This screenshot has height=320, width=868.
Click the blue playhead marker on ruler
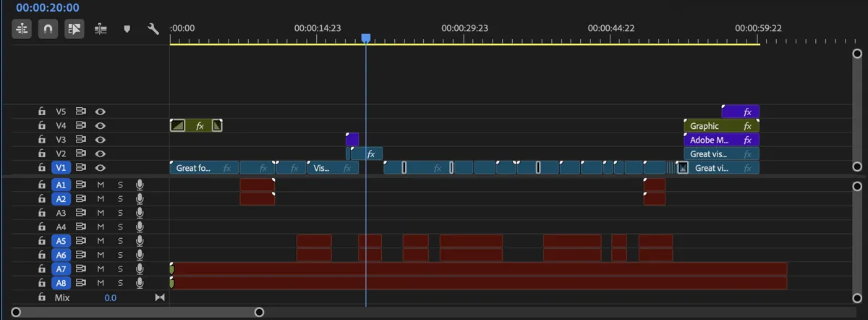click(366, 38)
